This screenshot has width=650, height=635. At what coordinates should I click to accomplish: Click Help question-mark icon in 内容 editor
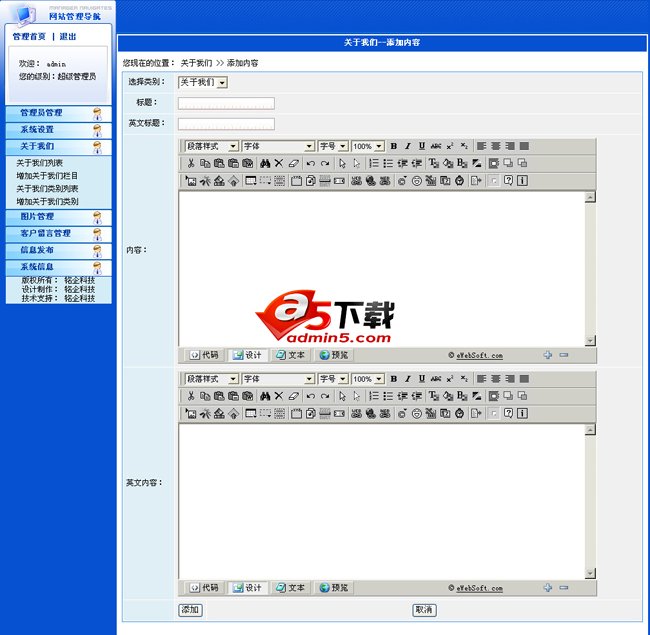click(x=508, y=181)
